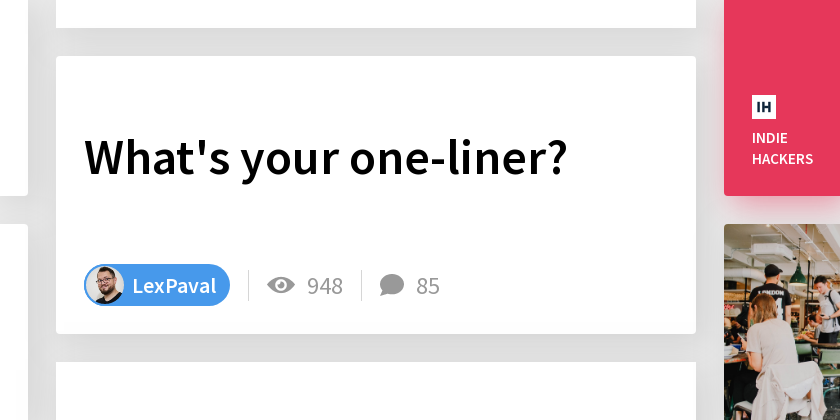
Task: Open the cafe photo thumbnail
Action: (x=782, y=322)
